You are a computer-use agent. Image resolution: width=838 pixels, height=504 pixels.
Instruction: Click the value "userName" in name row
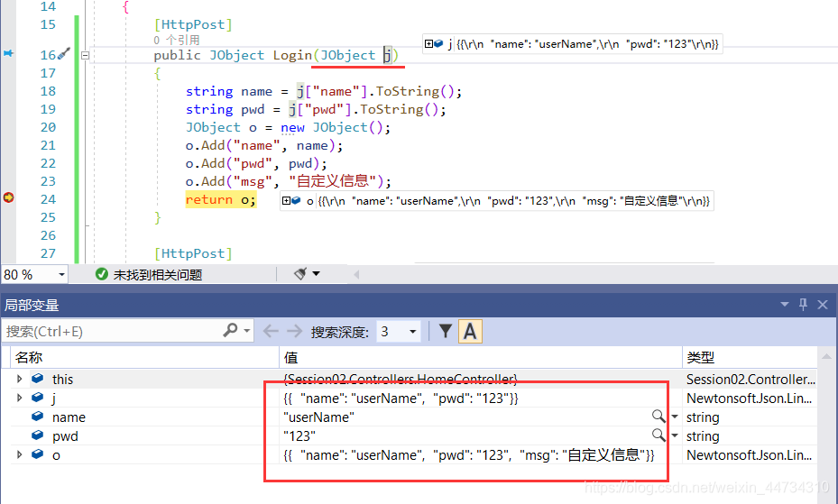pyautogui.click(x=318, y=417)
